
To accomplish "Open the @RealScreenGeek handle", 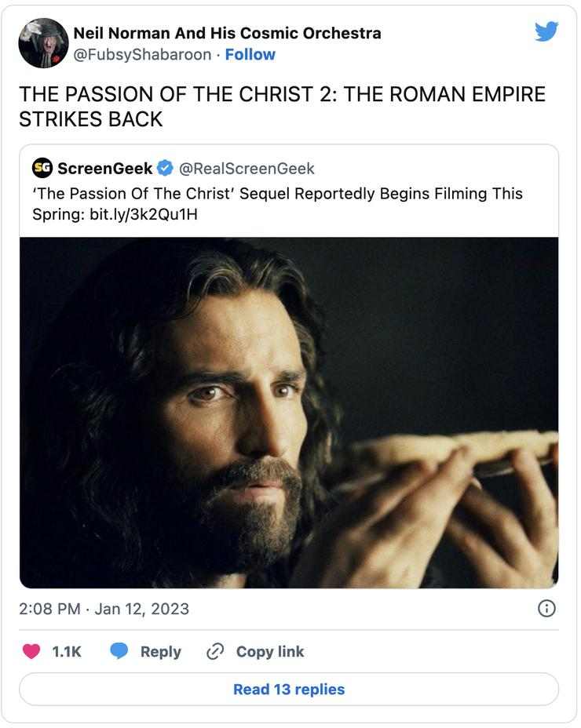I will point(247,168).
